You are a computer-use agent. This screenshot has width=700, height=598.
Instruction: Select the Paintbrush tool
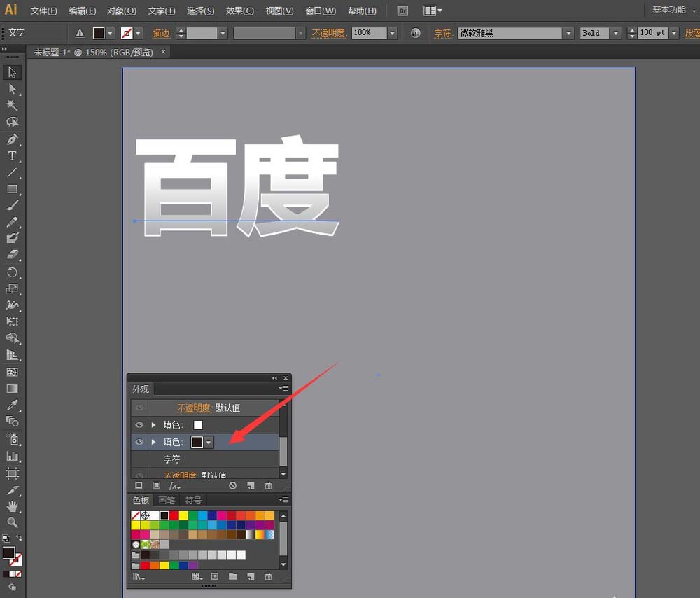pos(12,205)
